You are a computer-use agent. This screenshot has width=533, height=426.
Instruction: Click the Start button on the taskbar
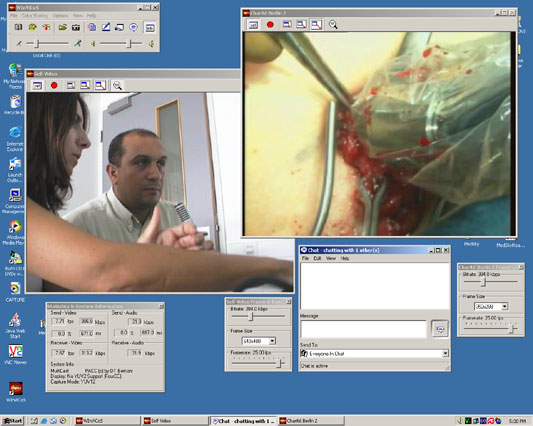tap(13, 421)
